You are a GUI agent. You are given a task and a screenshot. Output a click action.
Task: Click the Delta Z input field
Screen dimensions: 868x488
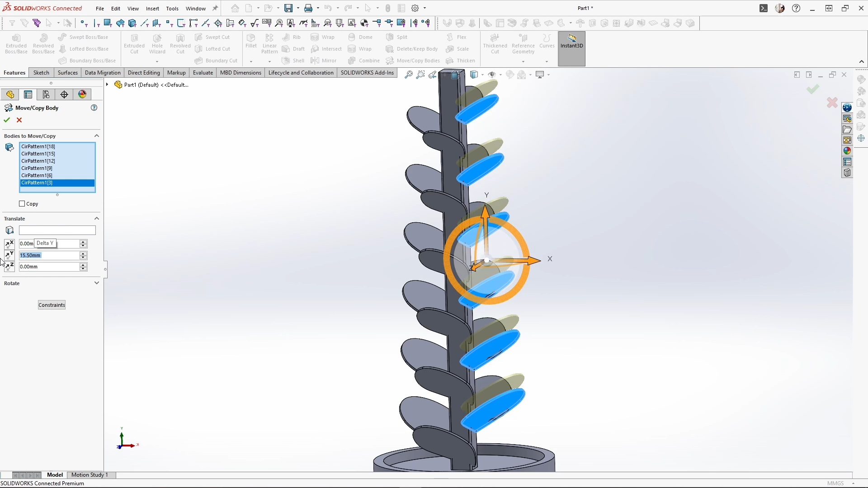[49, 267]
